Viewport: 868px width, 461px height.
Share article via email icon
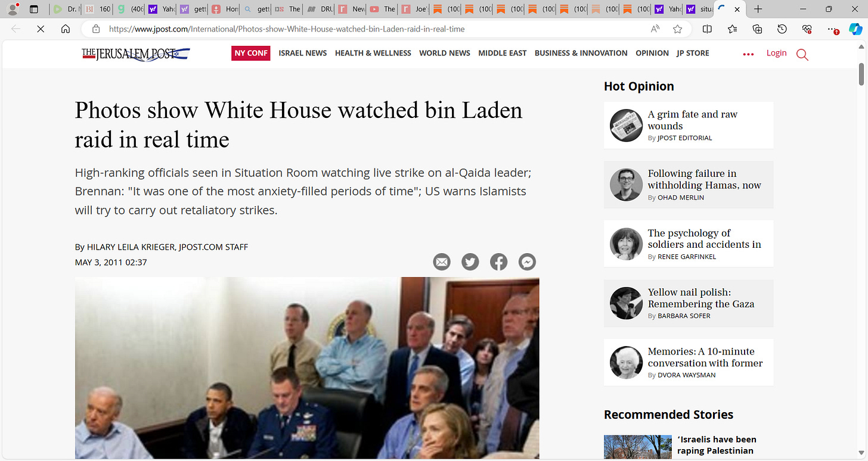(442, 261)
